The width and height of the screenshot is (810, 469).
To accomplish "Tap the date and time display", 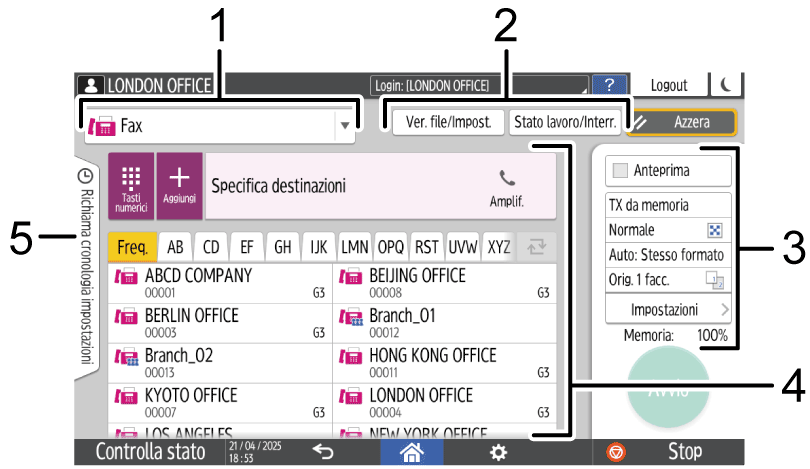I will coord(255,452).
